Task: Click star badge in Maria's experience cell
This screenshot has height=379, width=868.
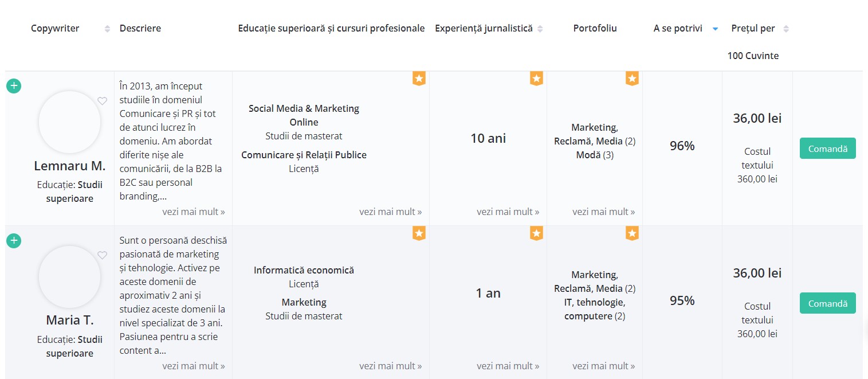Action: coord(536,233)
